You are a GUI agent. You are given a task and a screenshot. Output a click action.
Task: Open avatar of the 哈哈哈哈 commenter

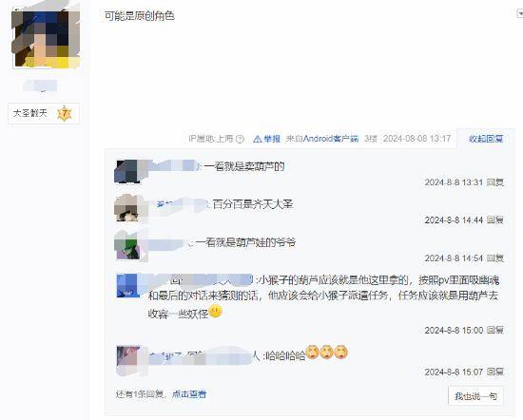(128, 357)
